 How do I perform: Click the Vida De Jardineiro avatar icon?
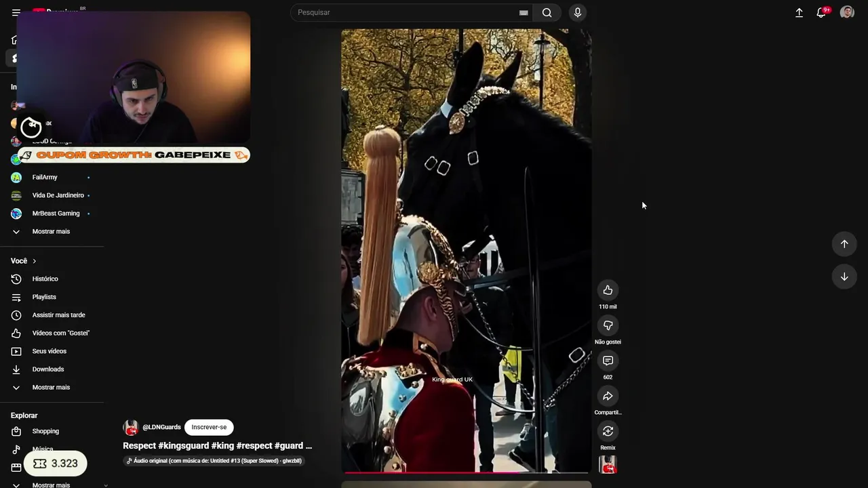(16, 195)
